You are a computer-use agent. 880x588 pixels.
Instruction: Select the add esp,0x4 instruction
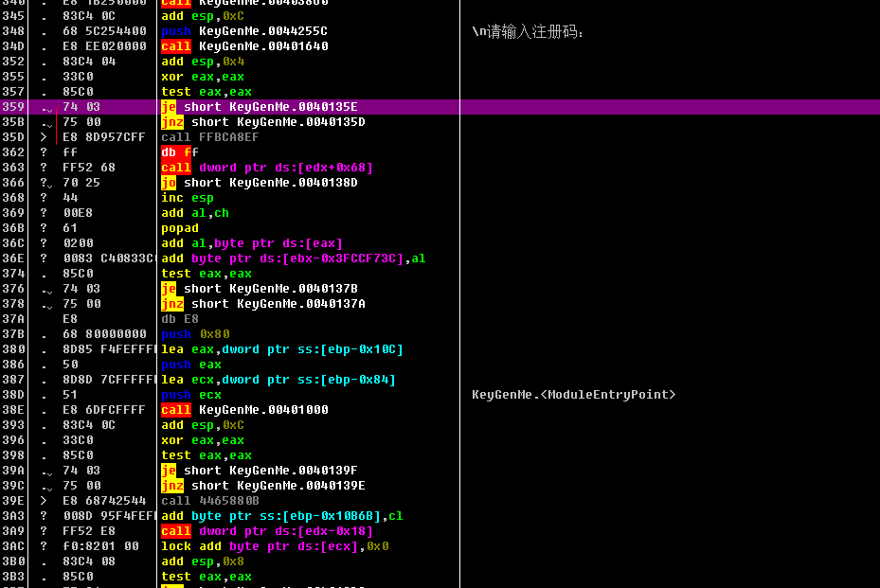[203, 62]
